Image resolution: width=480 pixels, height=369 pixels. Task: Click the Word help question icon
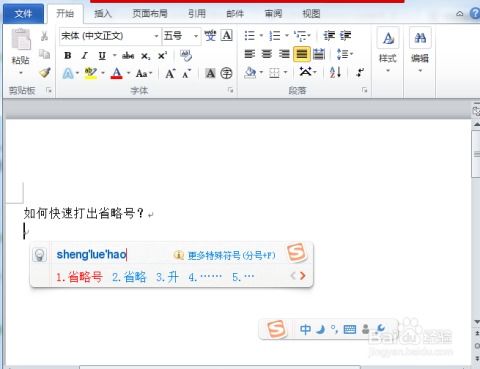click(475, 13)
